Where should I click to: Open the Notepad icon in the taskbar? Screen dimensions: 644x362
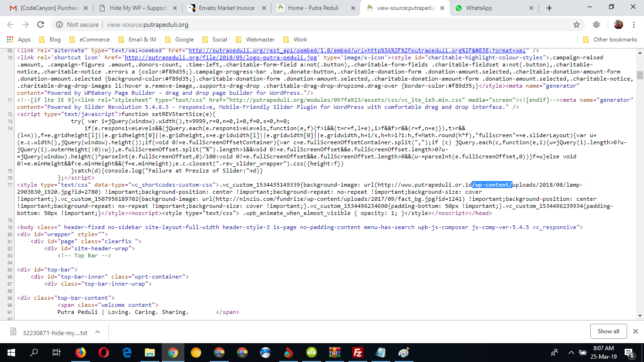click(x=380, y=353)
